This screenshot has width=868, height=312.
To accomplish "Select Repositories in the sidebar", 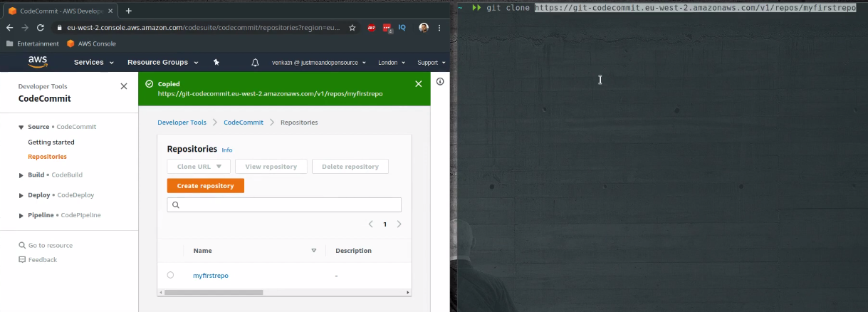I will pyautogui.click(x=47, y=157).
